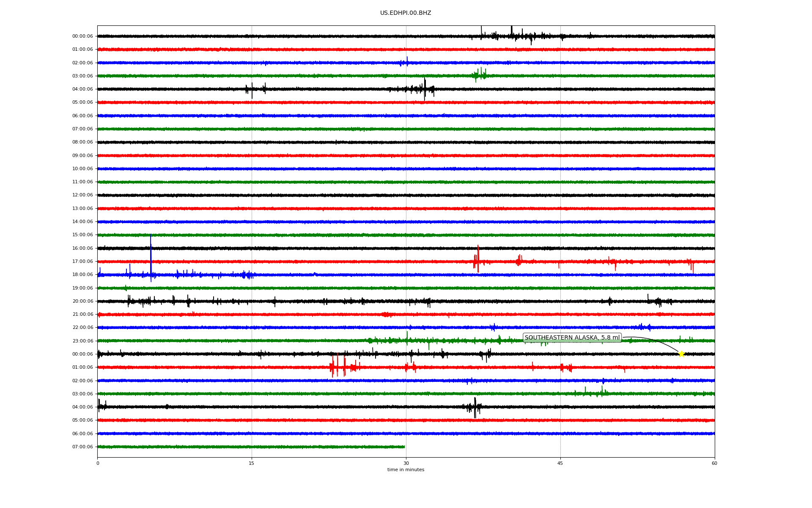
Task: Click the 15 minute x-axis tick label
Action: coord(252,463)
